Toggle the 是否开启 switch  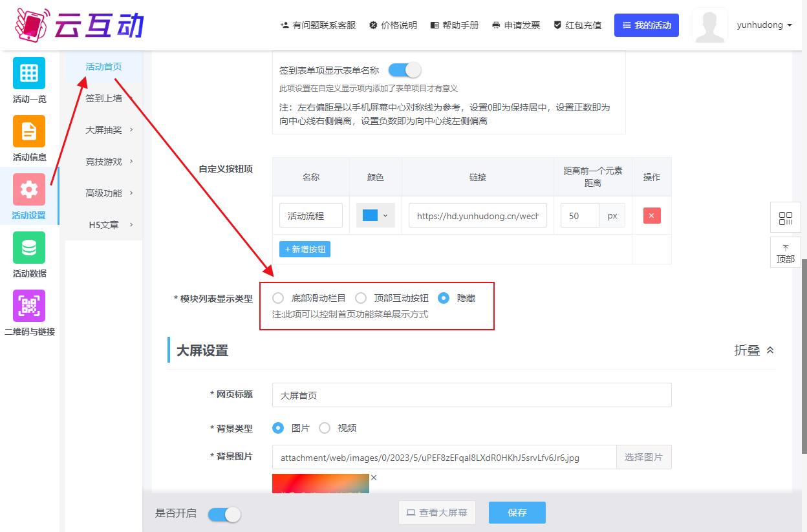click(x=224, y=514)
